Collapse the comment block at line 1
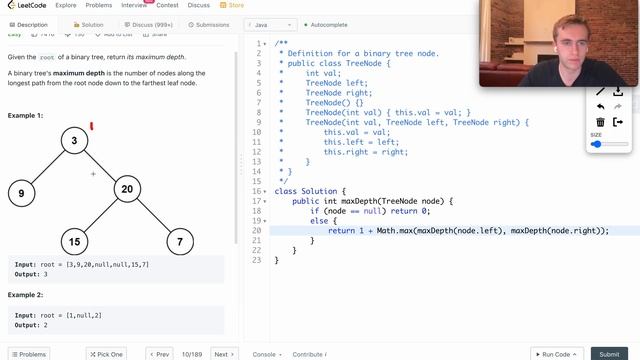 click(x=265, y=44)
